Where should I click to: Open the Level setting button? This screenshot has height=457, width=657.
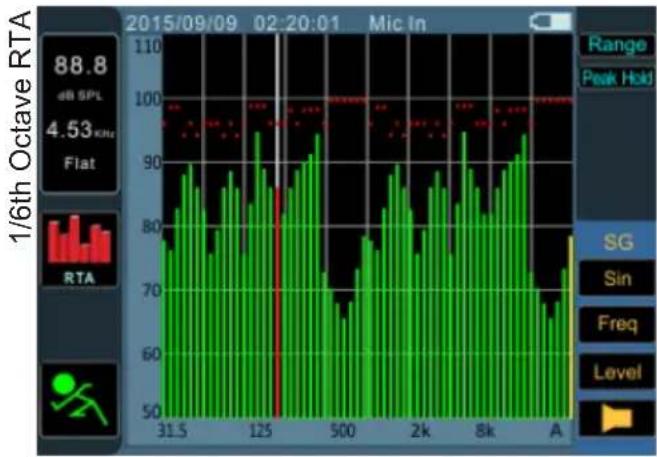[618, 372]
